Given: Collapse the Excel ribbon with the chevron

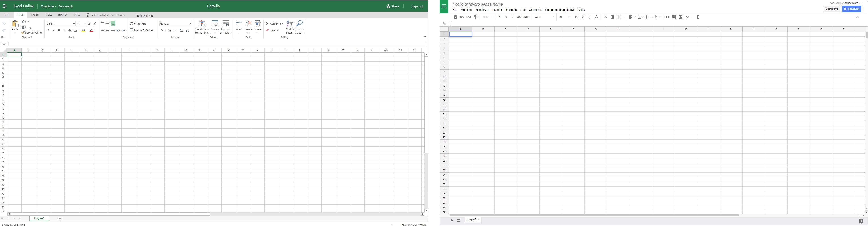Looking at the screenshot, I should [x=425, y=37].
